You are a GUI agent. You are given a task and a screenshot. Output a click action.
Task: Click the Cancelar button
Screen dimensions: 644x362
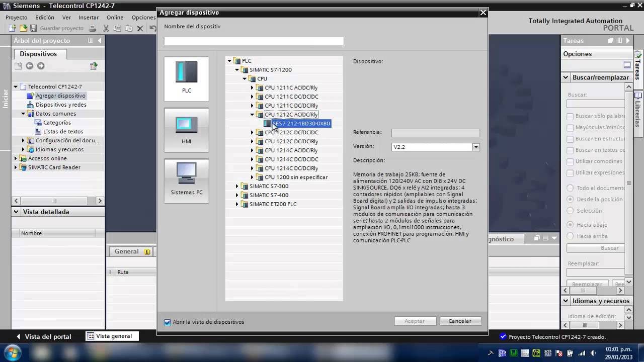tap(460, 321)
